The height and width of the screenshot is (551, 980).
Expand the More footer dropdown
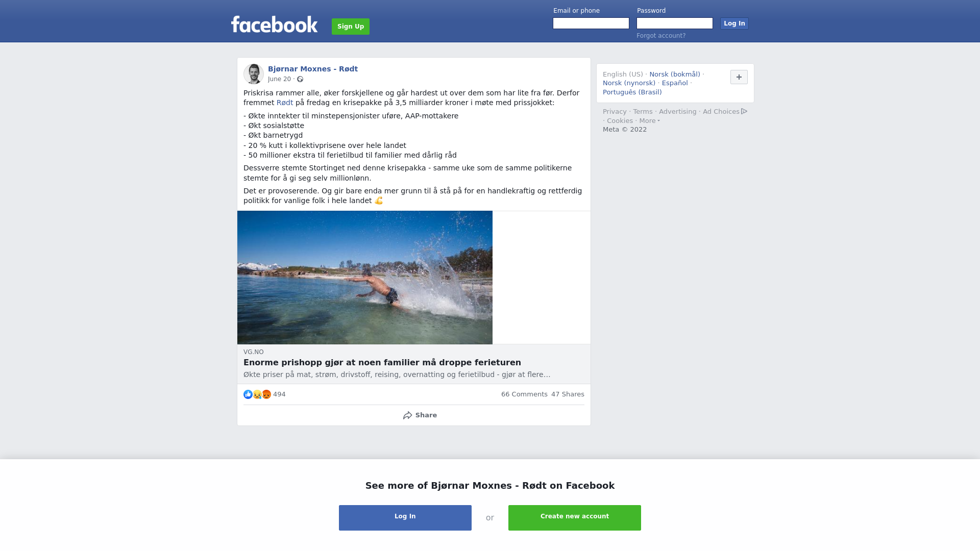coord(650,121)
